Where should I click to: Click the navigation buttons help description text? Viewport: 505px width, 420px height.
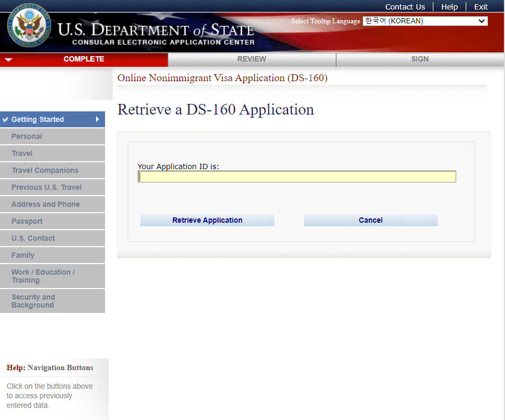(x=50, y=396)
